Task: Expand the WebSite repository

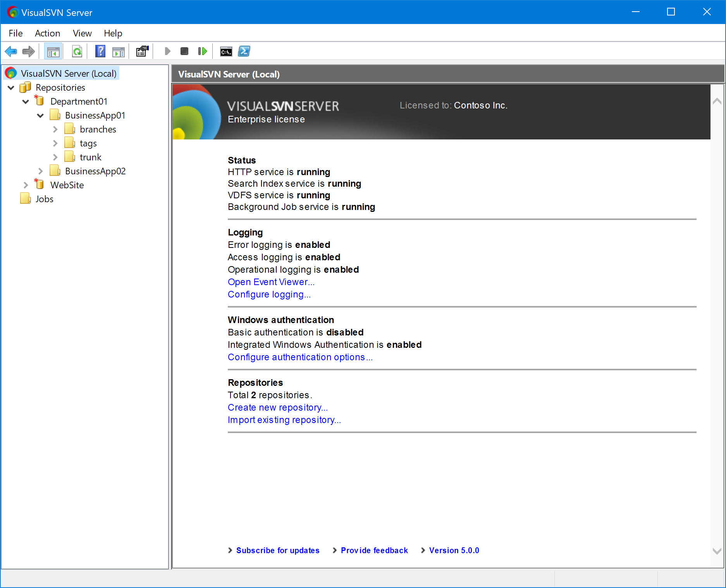Action: click(26, 185)
